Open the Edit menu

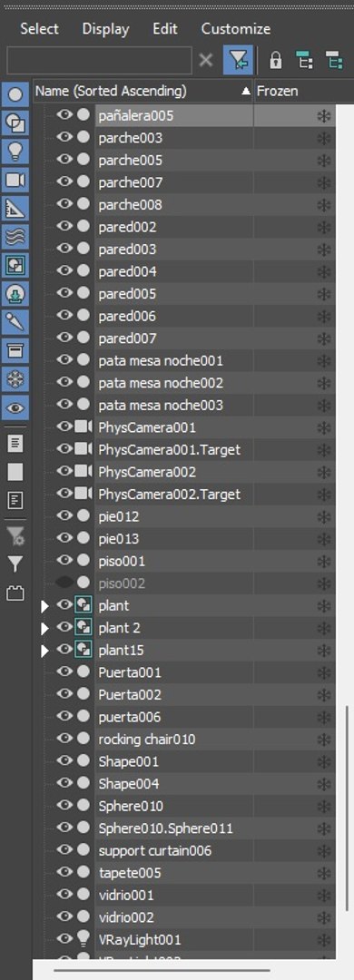click(165, 29)
